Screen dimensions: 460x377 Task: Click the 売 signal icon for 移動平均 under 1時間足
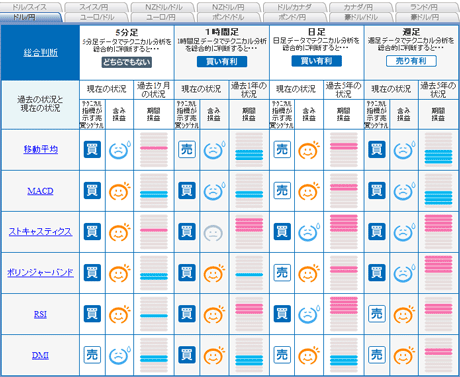(187, 149)
